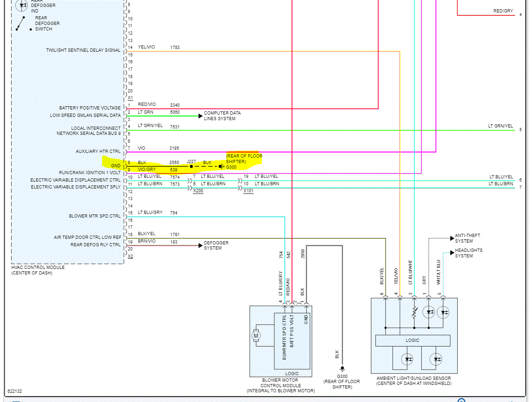The image size is (532, 402).
Task: Click the Blower Motor Control Module caption
Action: 280,385
